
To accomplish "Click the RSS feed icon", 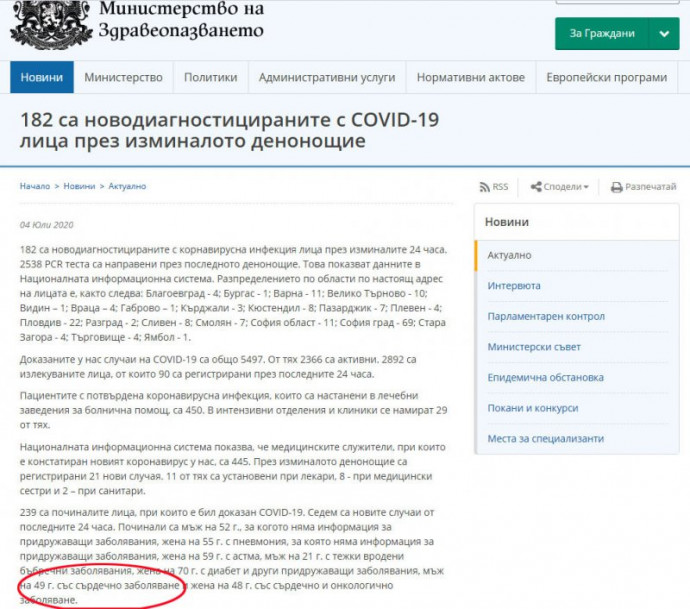I will [485, 187].
